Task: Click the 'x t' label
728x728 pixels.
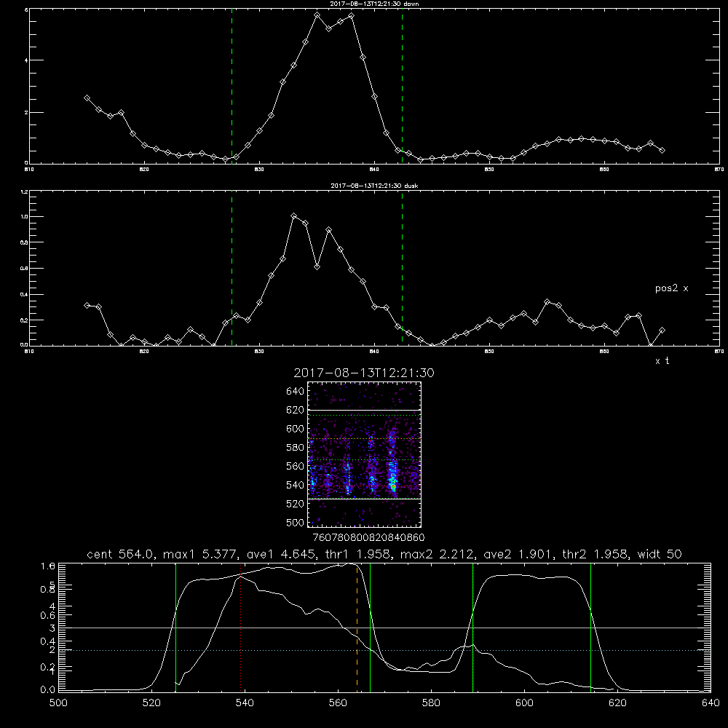Action: click(662, 361)
